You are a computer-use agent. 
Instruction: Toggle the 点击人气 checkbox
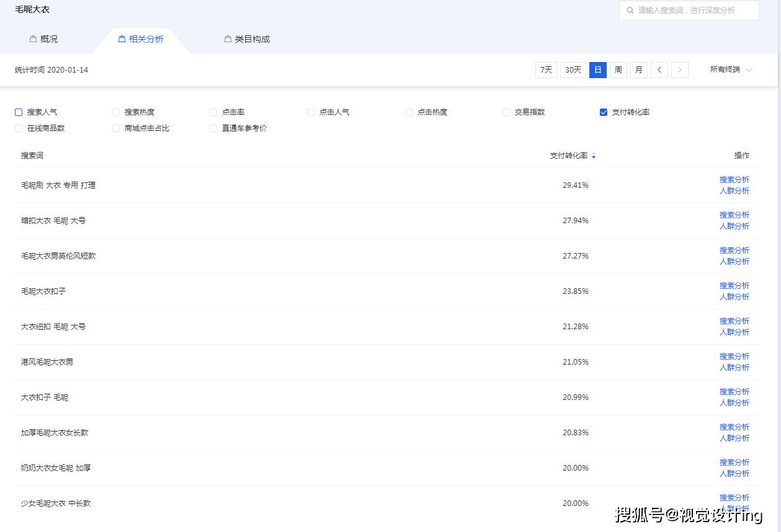pyautogui.click(x=311, y=112)
